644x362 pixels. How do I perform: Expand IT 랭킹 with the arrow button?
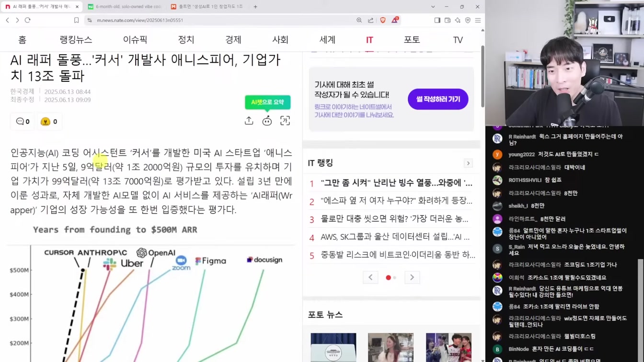pos(468,163)
